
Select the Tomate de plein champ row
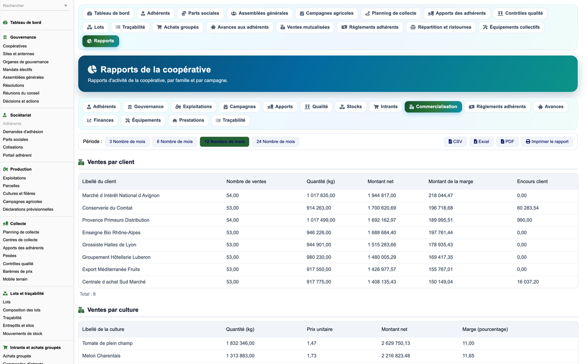[x=328, y=343]
